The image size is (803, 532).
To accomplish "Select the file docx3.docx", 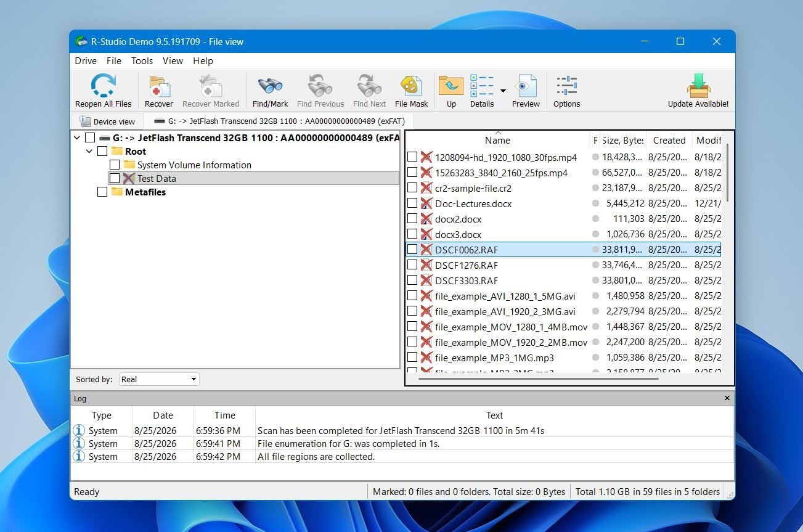I will coord(458,234).
